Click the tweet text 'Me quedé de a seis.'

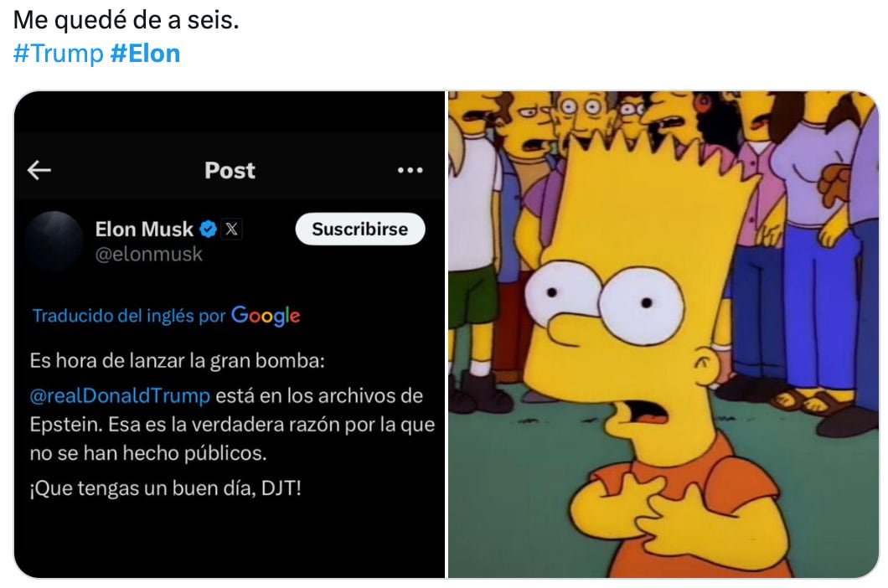coord(126,20)
